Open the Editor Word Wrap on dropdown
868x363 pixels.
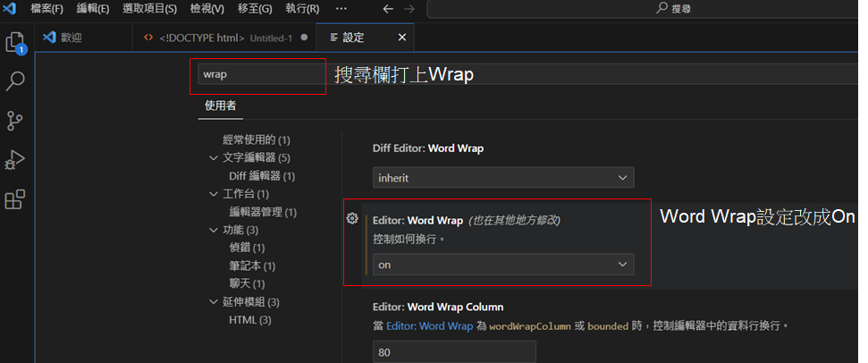point(503,265)
